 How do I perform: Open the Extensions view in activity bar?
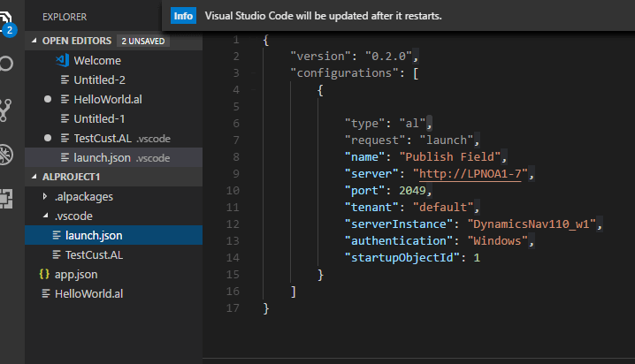[5, 199]
